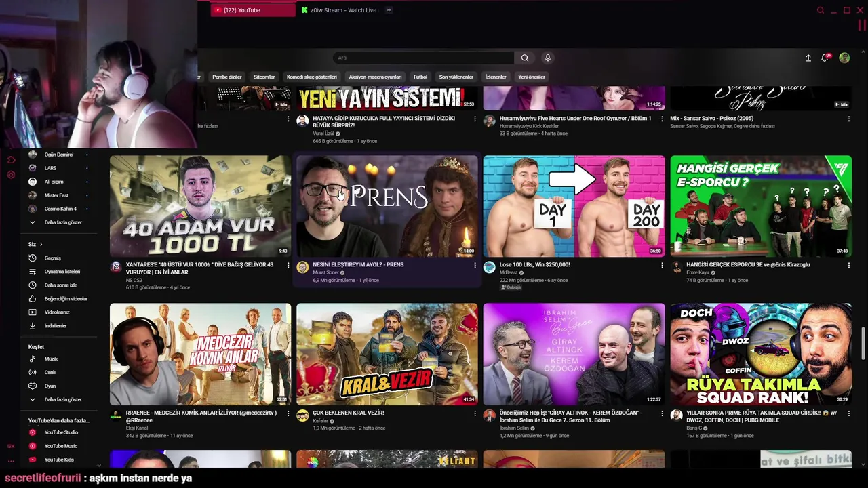Screen dimensions: 868x488
Task: Select the Son yüklenenler chip
Action: point(456,77)
